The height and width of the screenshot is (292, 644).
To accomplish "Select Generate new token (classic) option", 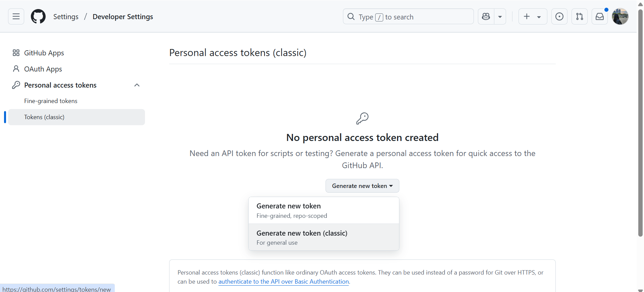I will coord(324,237).
